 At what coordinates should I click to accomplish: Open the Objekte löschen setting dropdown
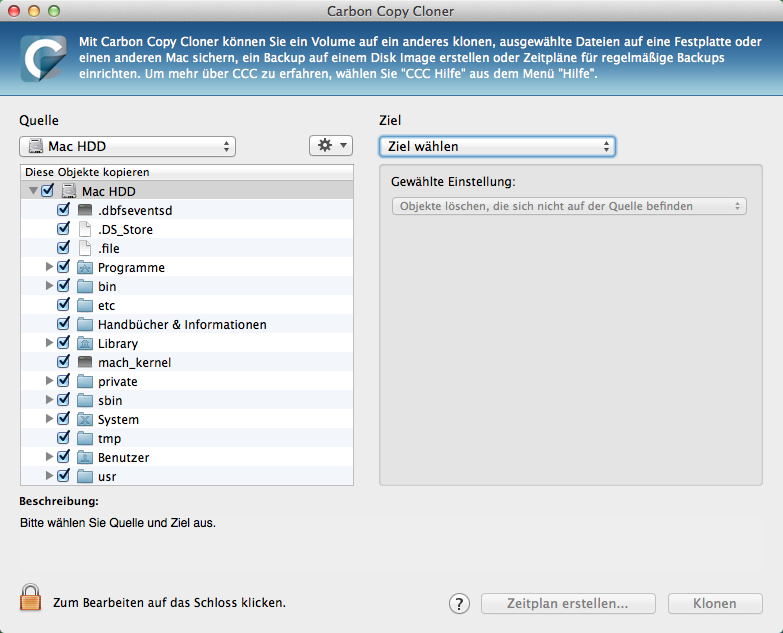click(x=569, y=206)
